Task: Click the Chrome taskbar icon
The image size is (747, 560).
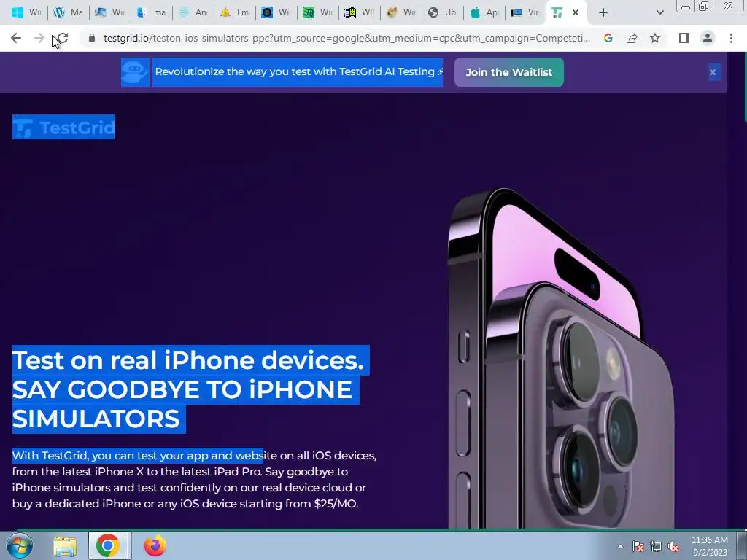Action: (x=108, y=545)
